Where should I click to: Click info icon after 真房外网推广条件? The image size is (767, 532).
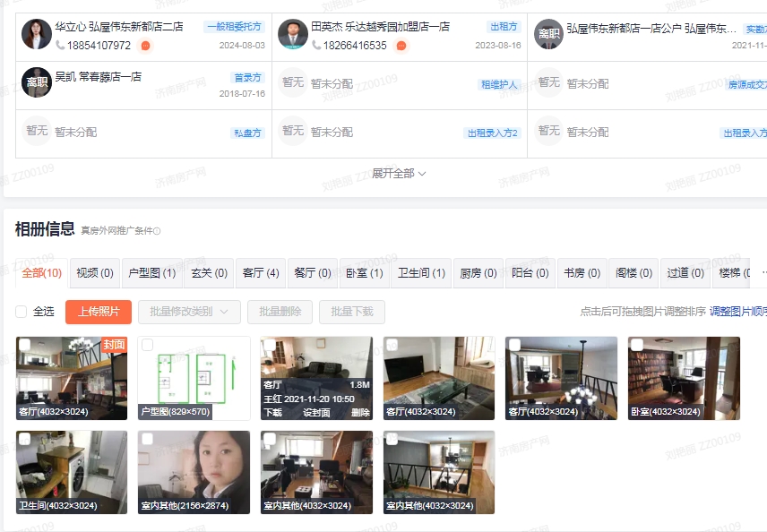click(x=157, y=231)
